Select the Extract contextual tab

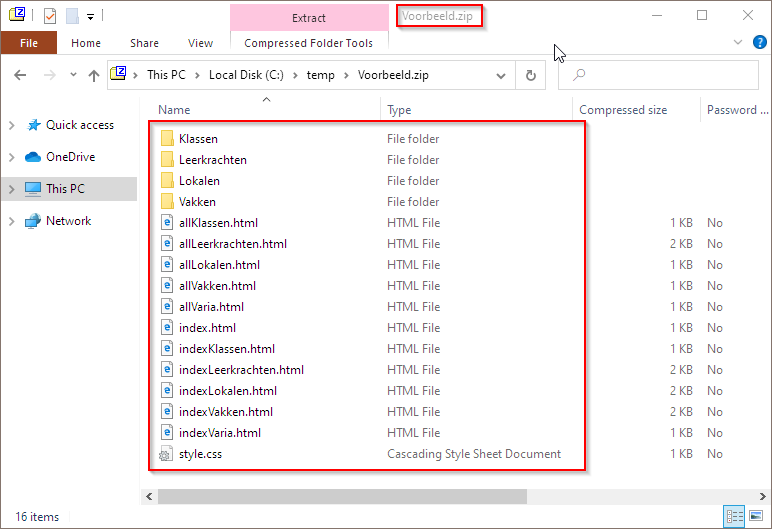tap(309, 18)
